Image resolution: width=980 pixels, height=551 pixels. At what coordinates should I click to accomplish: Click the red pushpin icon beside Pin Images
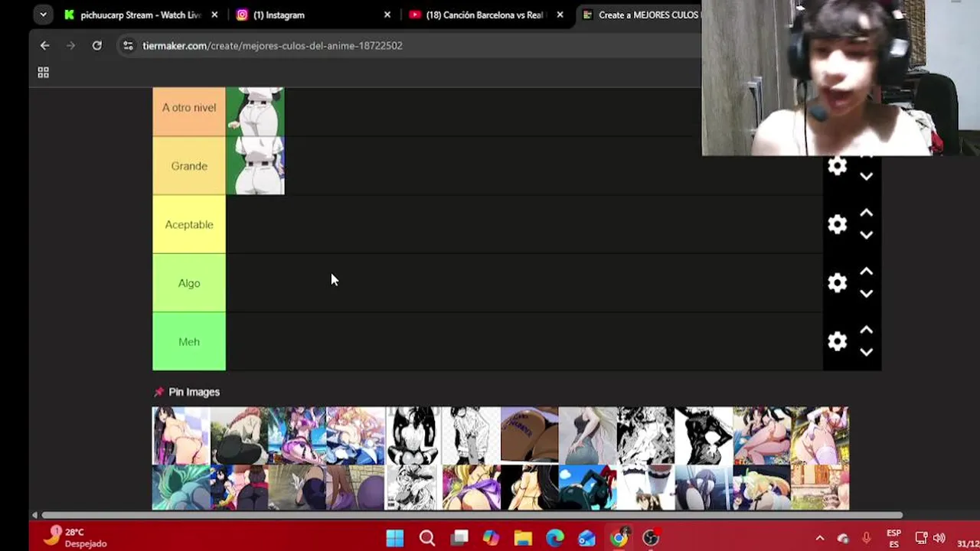(158, 392)
